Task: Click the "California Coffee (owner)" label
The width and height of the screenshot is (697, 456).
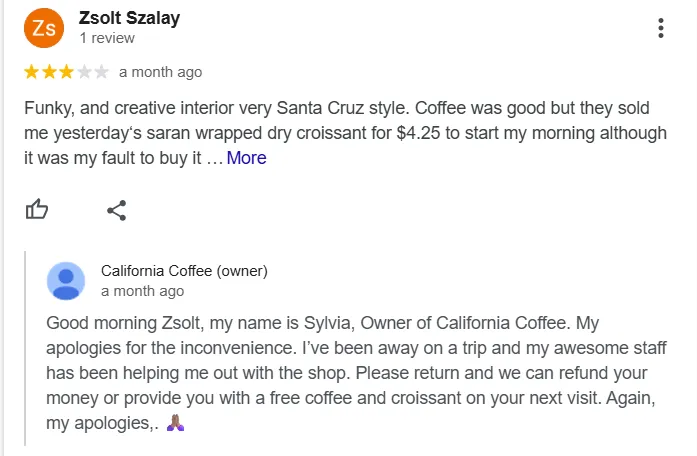Action: tap(184, 271)
